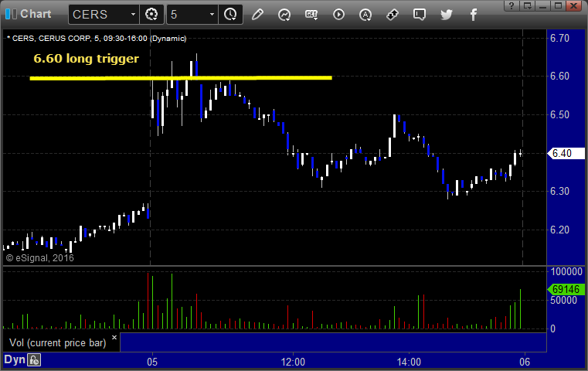
Task: Select the pencil drawing tool
Action: 257,15
